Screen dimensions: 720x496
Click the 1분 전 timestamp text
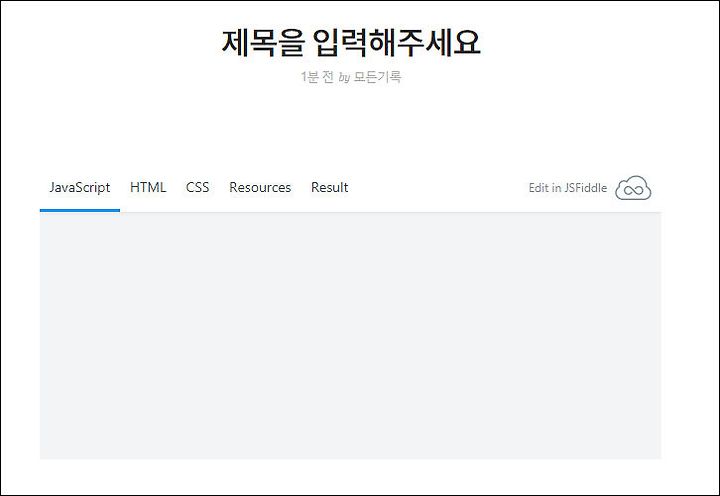317,77
